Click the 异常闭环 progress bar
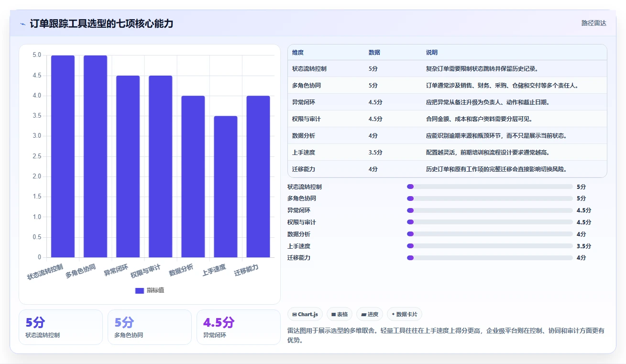This screenshot has width=626, height=364. 490,210
